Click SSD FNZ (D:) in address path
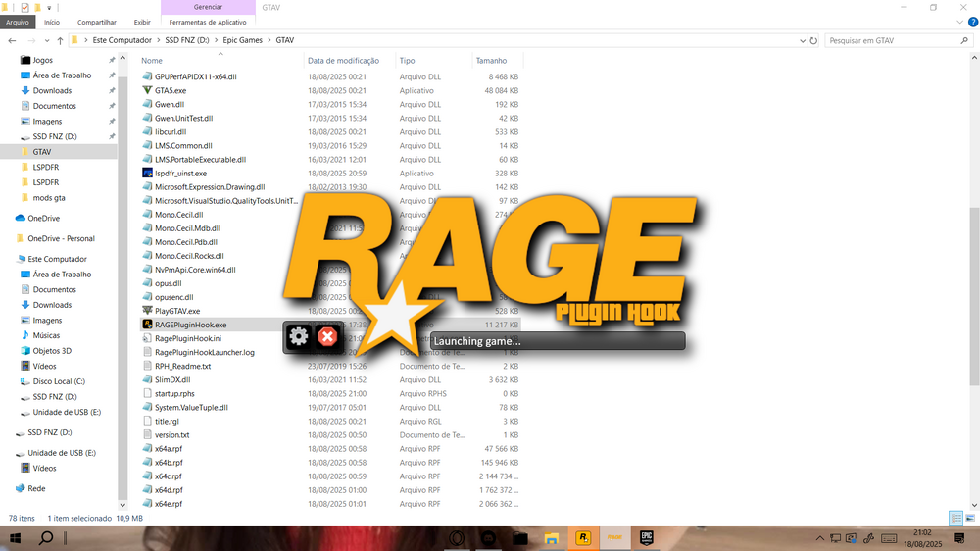This screenshot has height=551, width=980. (187, 40)
